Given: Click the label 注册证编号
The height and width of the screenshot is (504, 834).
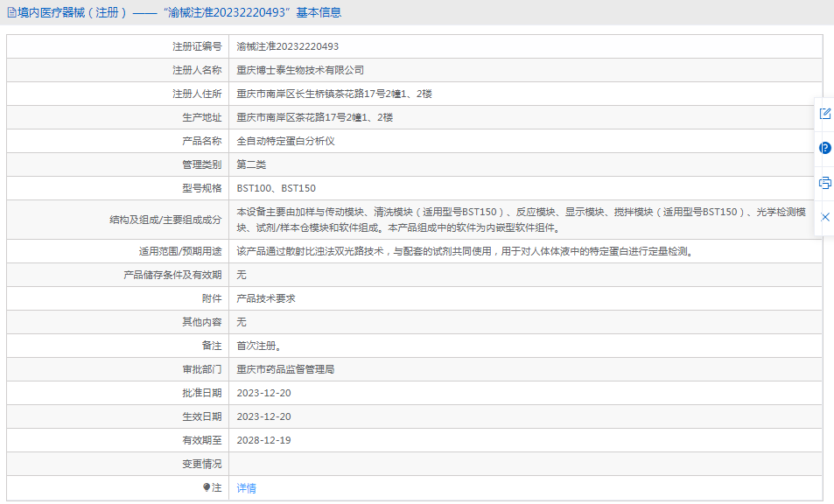Looking at the screenshot, I should (197, 46).
